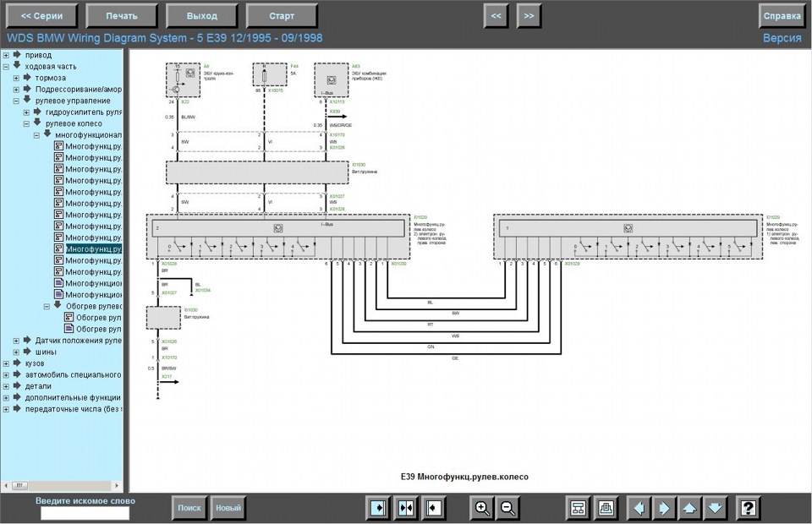Screen dimensions: 812x524
Task: Pan the diagram up with arrow icon
Action: point(689,509)
